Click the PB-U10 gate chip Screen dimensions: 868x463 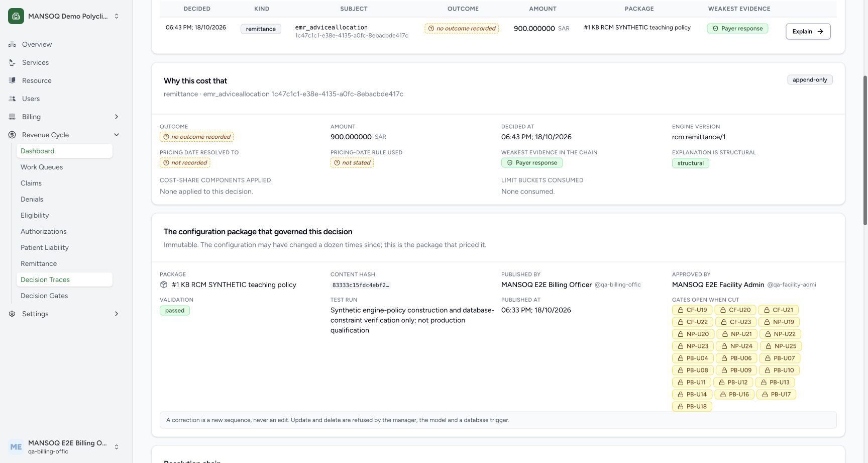pos(779,371)
